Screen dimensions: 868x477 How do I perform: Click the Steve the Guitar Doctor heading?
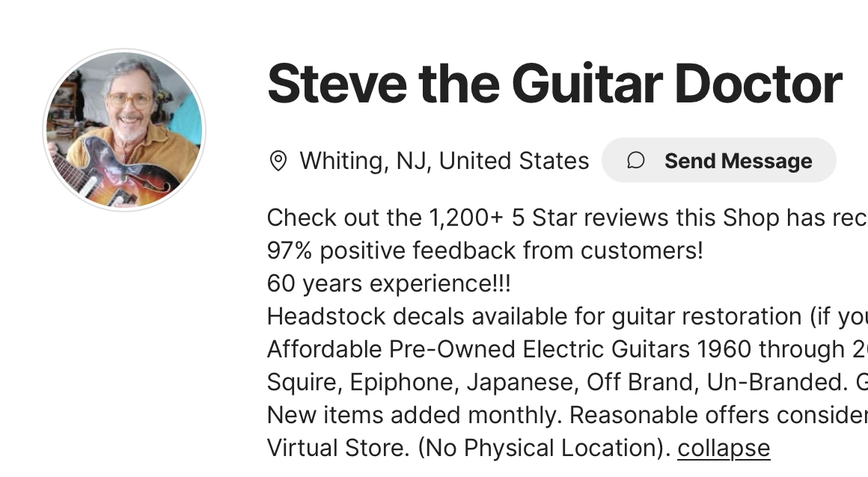tap(554, 84)
